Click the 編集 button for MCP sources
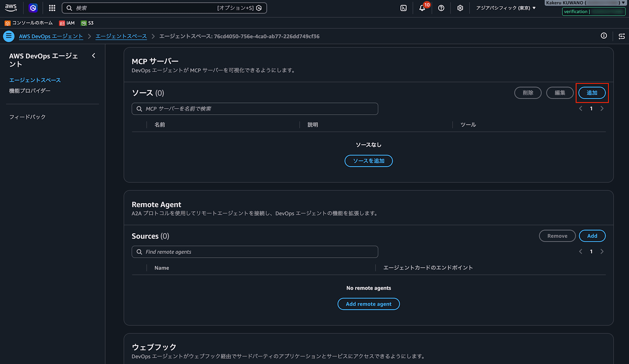This screenshot has height=364, width=629. pyautogui.click(x=560, y=93)
